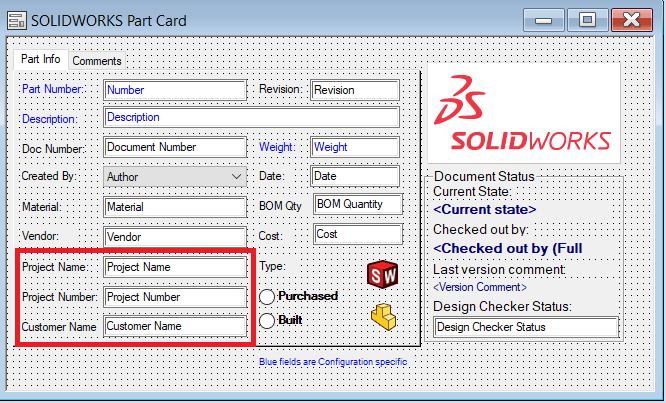Viewport: 666px width, 403px height.
Task: Click the 'Document Status' group title
Action: point(484,176)
